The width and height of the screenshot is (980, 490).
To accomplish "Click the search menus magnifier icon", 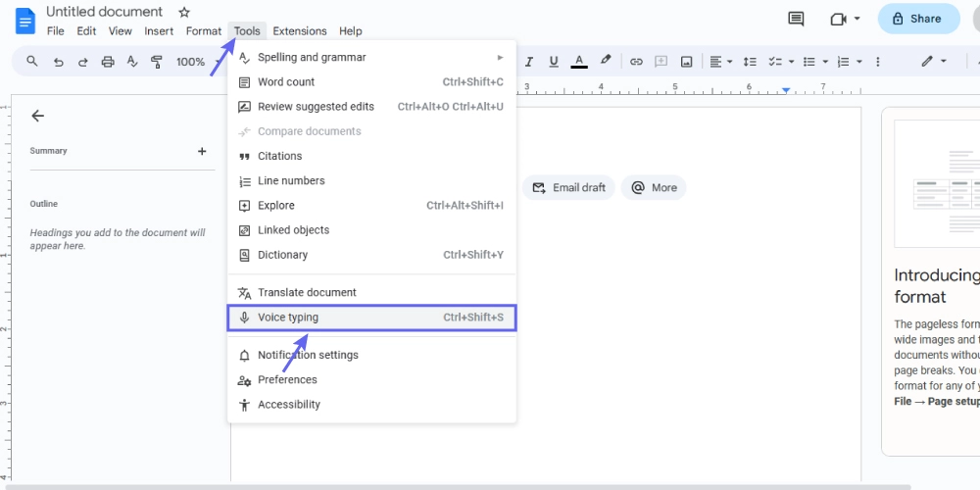I will tap(32, 61).
